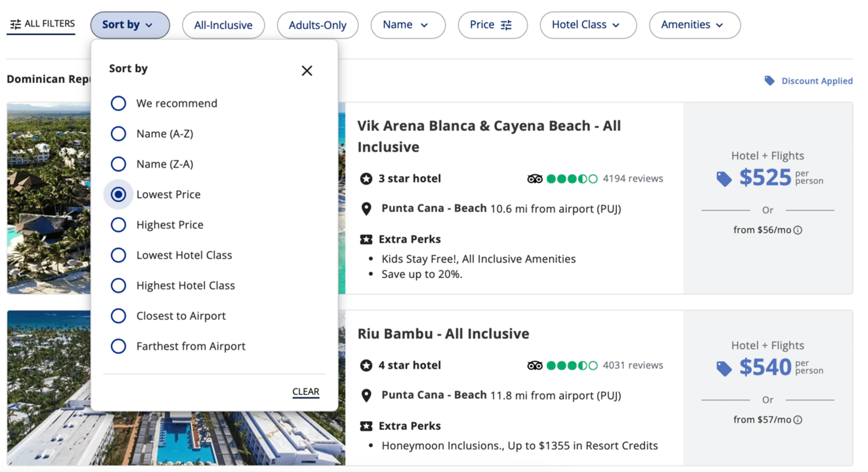Screen dimensions: 868x472
Task: Click 'Punta Cana - Beach 10.6 mi from airport' text
Action: [x=501, y=209]
